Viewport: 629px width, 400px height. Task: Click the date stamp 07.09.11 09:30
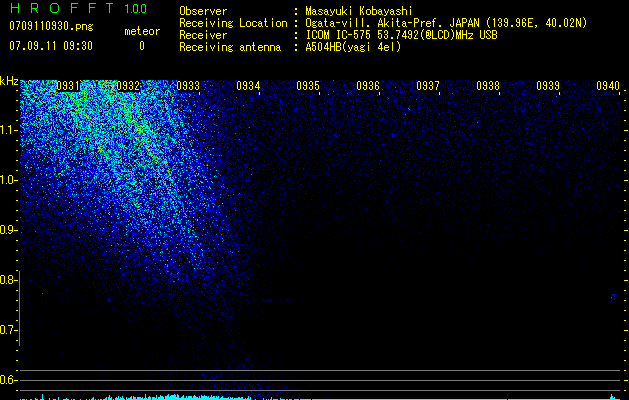[51, 46]
